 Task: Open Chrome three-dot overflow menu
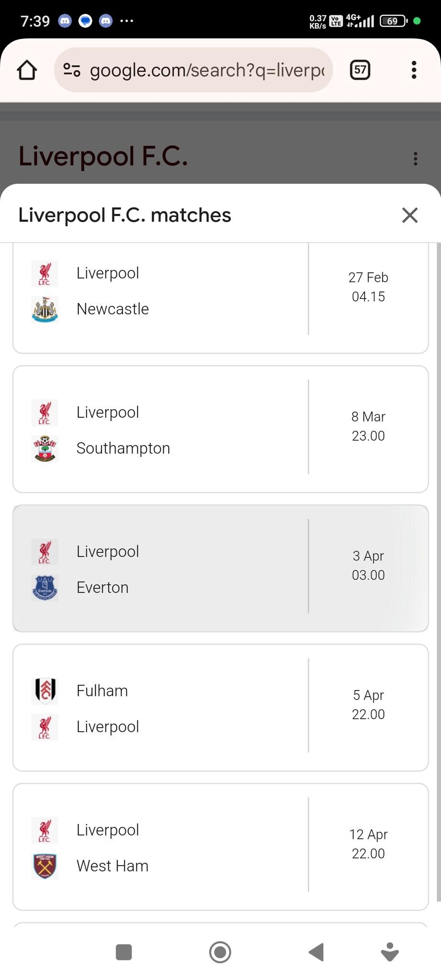coord(414,70)
